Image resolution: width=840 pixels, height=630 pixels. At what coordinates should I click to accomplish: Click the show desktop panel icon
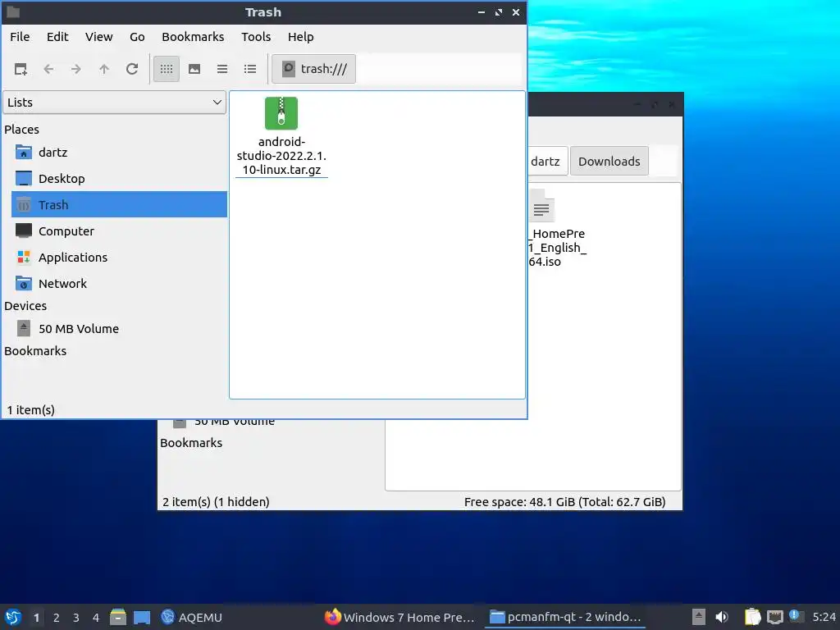141,617
